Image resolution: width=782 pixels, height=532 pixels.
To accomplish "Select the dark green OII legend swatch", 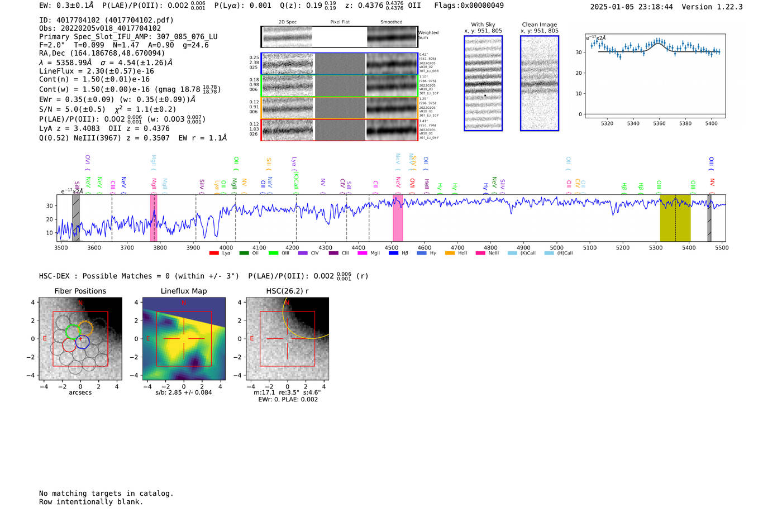I will coord(244,253).
